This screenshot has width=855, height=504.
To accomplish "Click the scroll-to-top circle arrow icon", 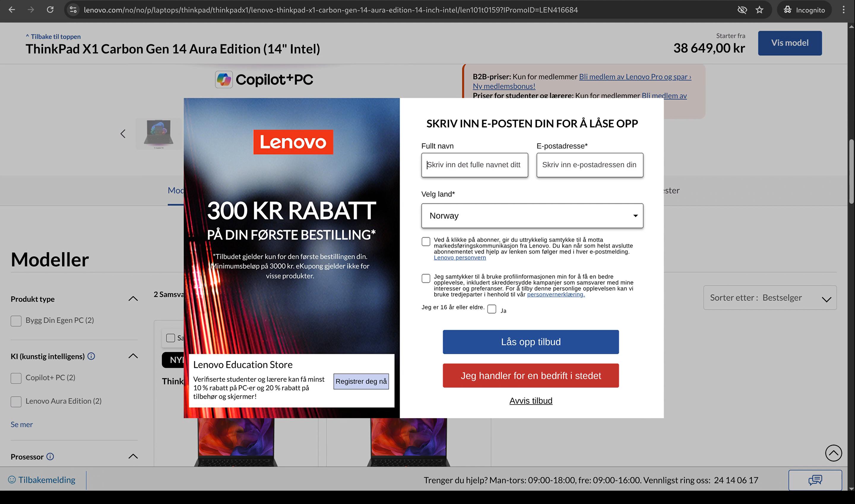I will [833, 453].
